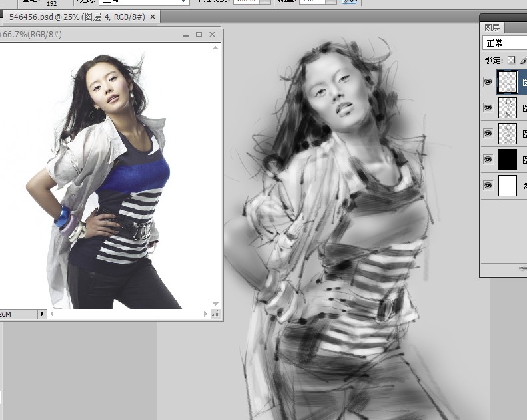This screenshot has height=420, width=527.
Task: Open the 正常 blend mode dropdown in Layers panel
Action: (x=505, y=43)
